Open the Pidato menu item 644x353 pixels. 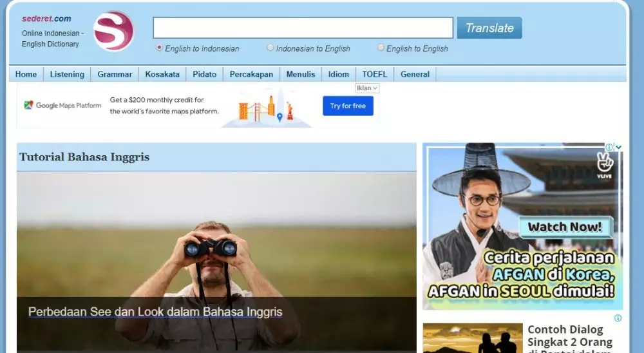point(205,74)
